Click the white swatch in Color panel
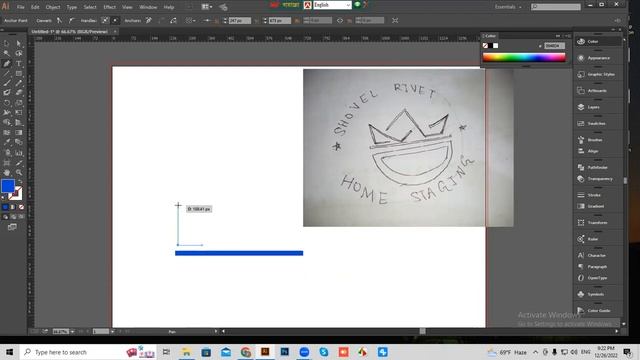640x360 pixels. [496, 46]
